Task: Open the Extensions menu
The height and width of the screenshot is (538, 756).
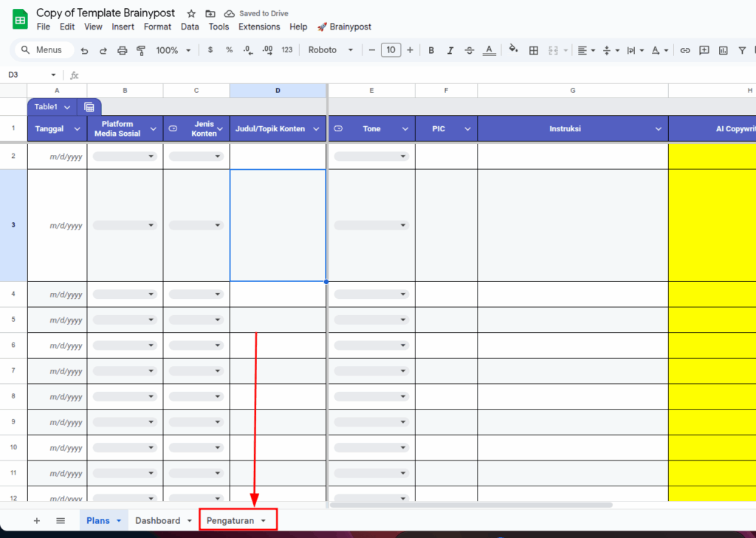Action: coord(259,27)
